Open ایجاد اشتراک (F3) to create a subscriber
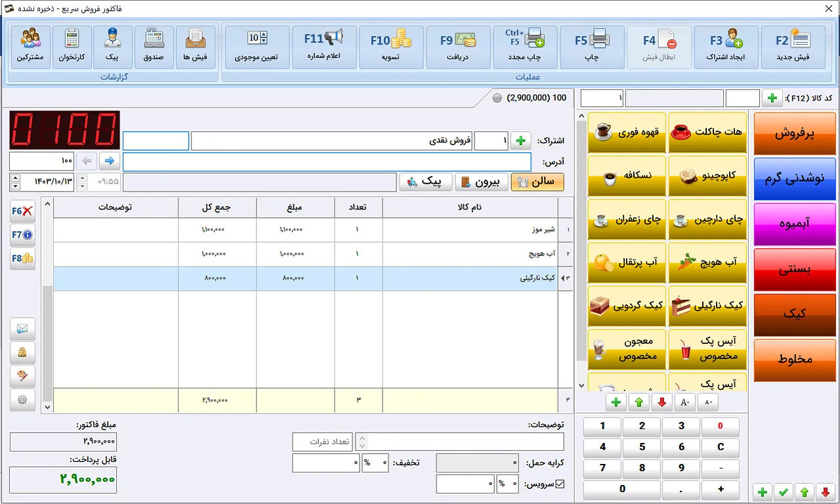This screenshot has height=504, width=840. [x=726, y=47]
